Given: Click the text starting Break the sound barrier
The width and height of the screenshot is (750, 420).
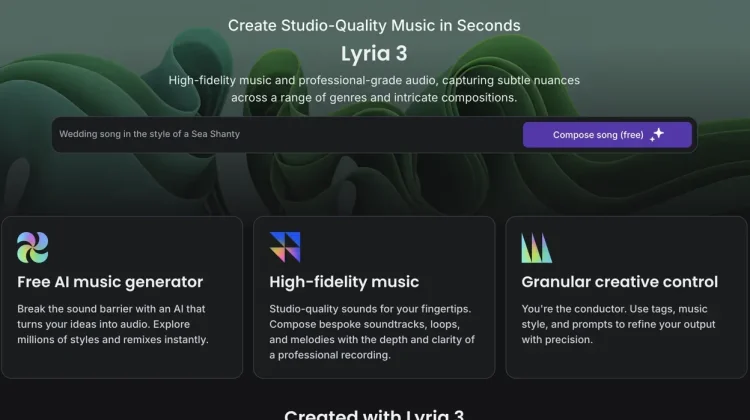Looking at the screenshot, I should point(113,324).
